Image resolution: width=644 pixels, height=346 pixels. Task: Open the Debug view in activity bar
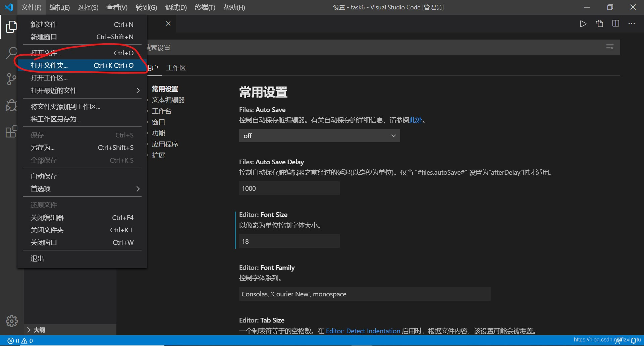coord(11,105)
